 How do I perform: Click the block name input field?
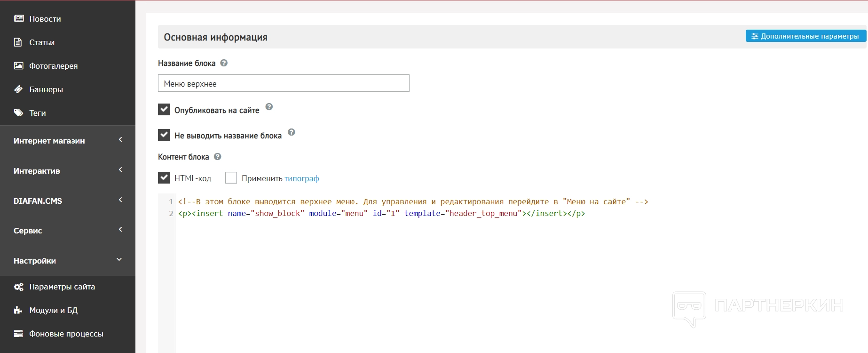pyautogui.click(x=284, y=83)
